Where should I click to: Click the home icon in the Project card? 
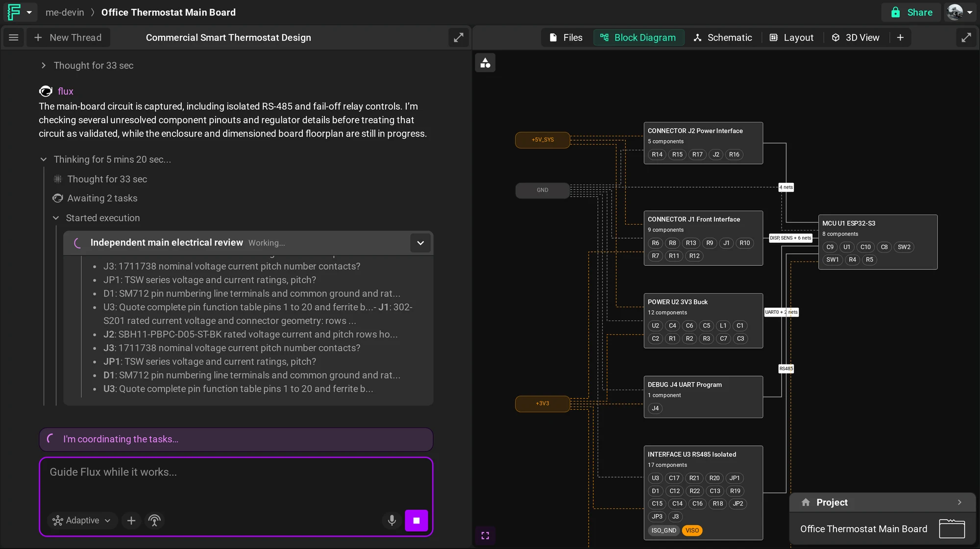click(x=806, y=502)
